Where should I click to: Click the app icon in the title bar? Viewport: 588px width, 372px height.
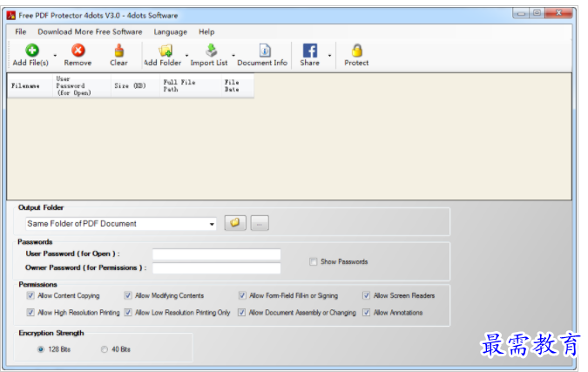point(11,16)
